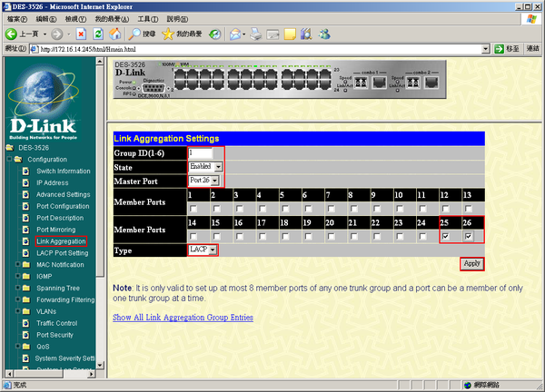The image size is (545, 392).
Task: Click the Stop loading icon
Action: [x=81, y=34]
